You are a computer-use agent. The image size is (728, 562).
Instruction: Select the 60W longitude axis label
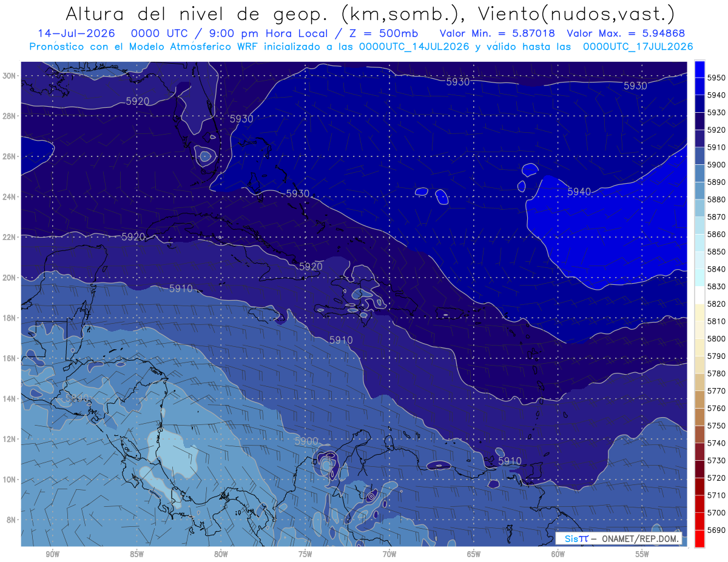558,554
